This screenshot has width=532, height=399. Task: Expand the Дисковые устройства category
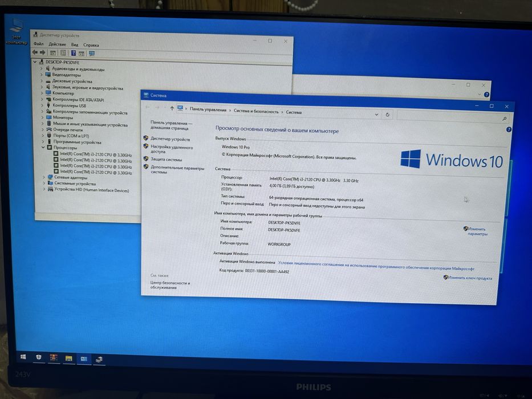coord(42,81)
